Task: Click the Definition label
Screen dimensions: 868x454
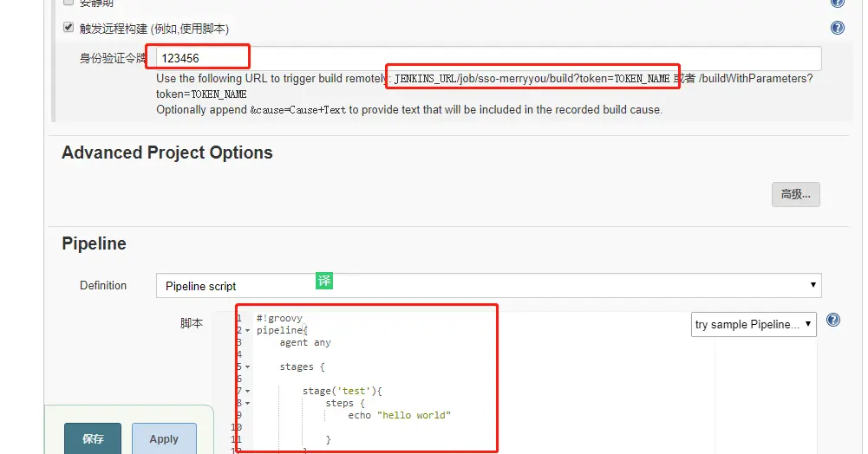Action: (x=103, y=285)
